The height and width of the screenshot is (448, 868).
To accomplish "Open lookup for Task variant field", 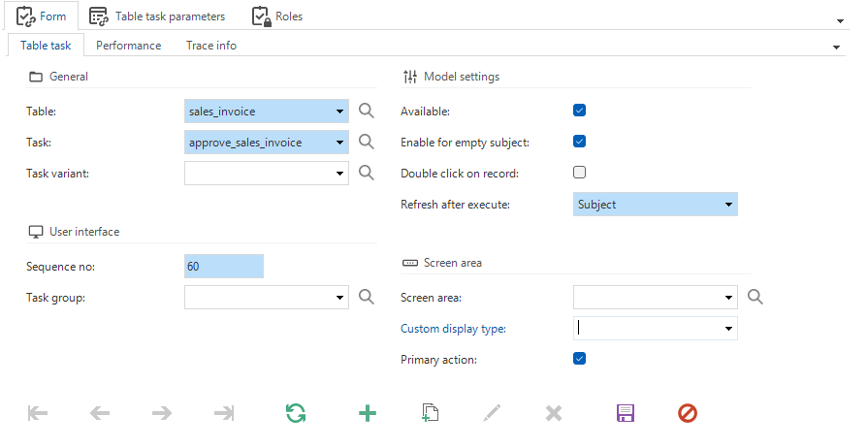I will coord(366,173).
